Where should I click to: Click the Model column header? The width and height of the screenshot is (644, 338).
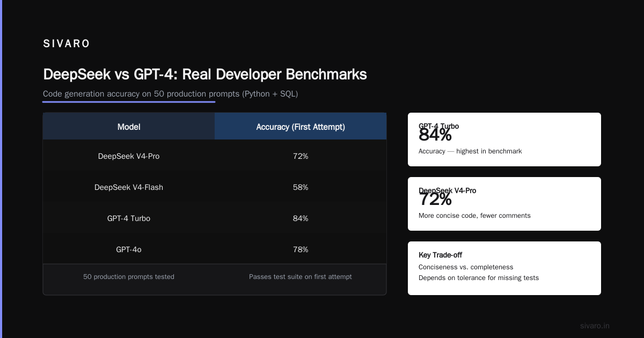[x=129, y=127]
